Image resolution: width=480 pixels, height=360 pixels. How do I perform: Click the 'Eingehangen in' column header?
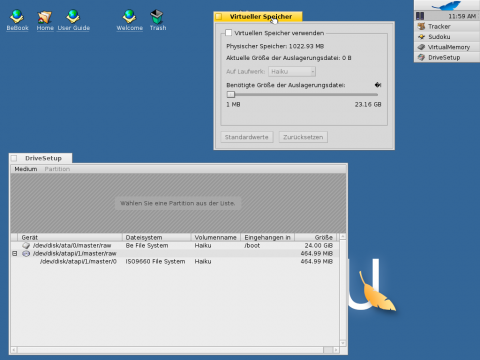click(268, 237)
